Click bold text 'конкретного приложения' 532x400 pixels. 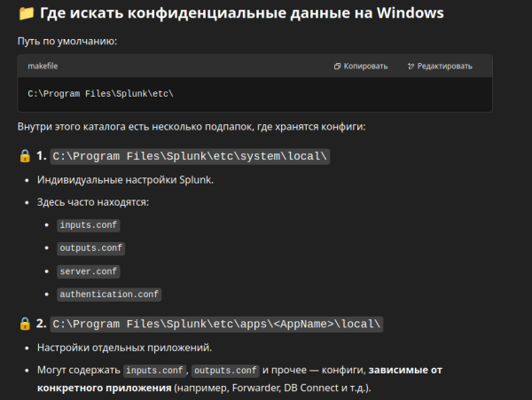(x=104, y=388)
